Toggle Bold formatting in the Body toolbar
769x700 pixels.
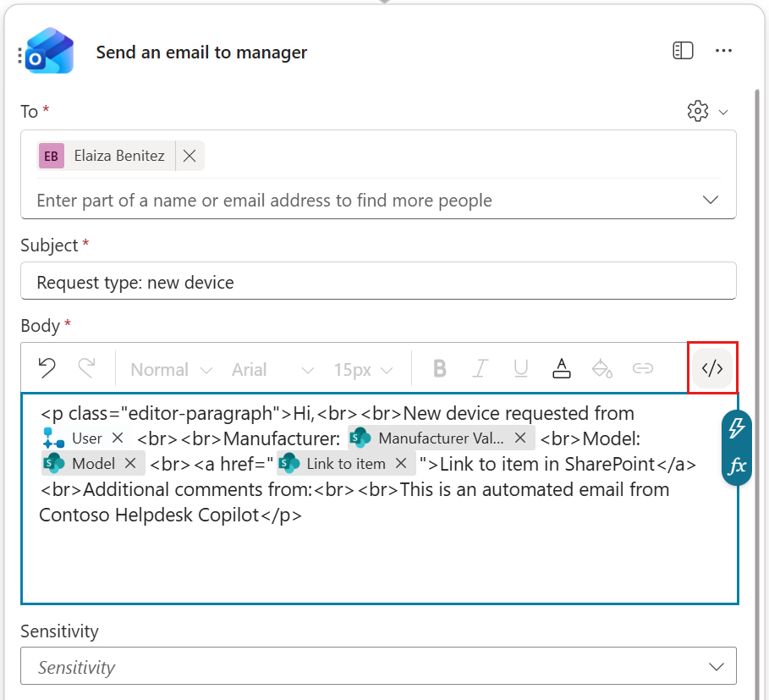pyautogui.click(x=439, y=368)
